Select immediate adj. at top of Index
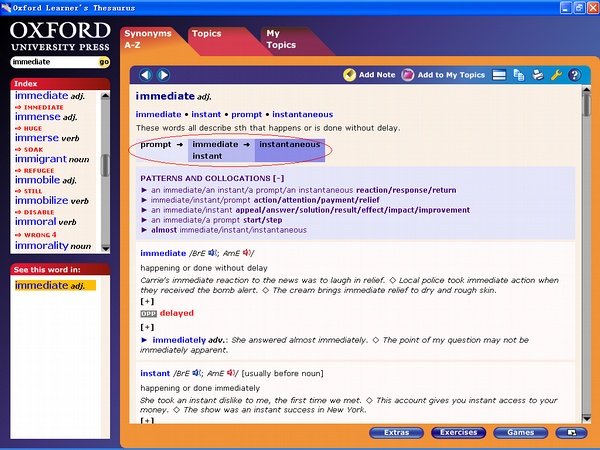Screen dimensions: 600x450 point(50,96)
